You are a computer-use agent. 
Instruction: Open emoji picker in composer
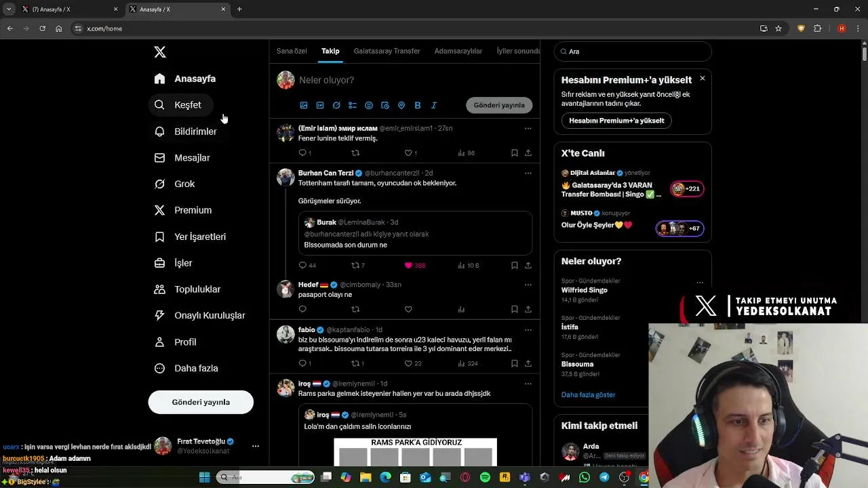click(369, 105)
